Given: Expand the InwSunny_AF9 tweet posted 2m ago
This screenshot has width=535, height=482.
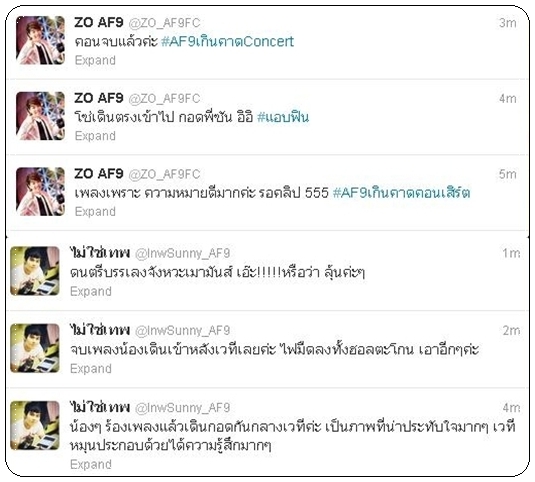Looking at the screenshot, I should pyautogui.click(x=91, y=369).
